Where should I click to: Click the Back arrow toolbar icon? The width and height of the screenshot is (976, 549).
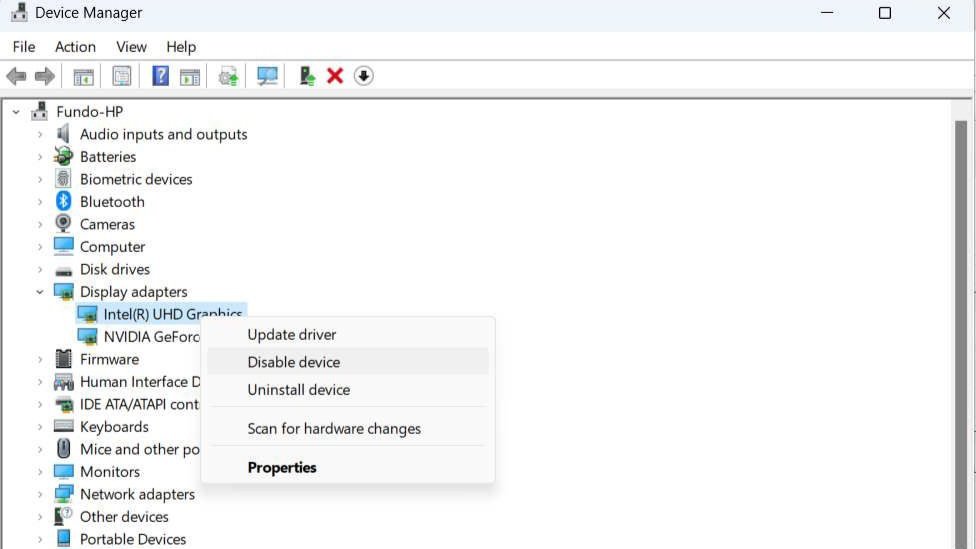(x=16, y=76)
